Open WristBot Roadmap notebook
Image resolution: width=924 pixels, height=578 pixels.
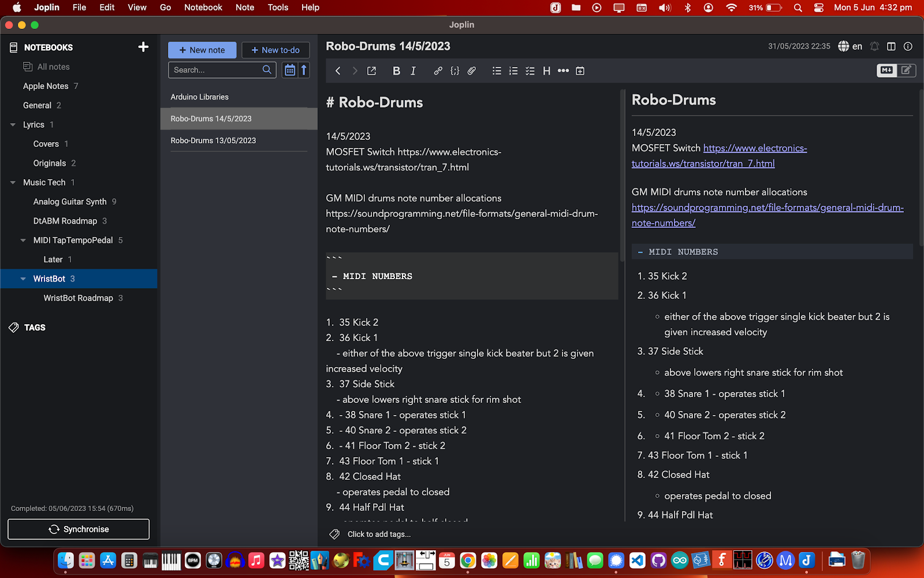point(79,298)
